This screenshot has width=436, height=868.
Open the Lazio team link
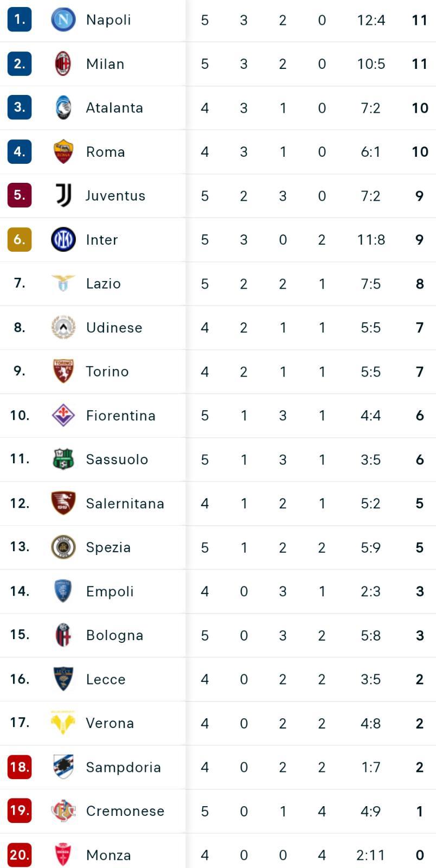[x=103, y=284]
